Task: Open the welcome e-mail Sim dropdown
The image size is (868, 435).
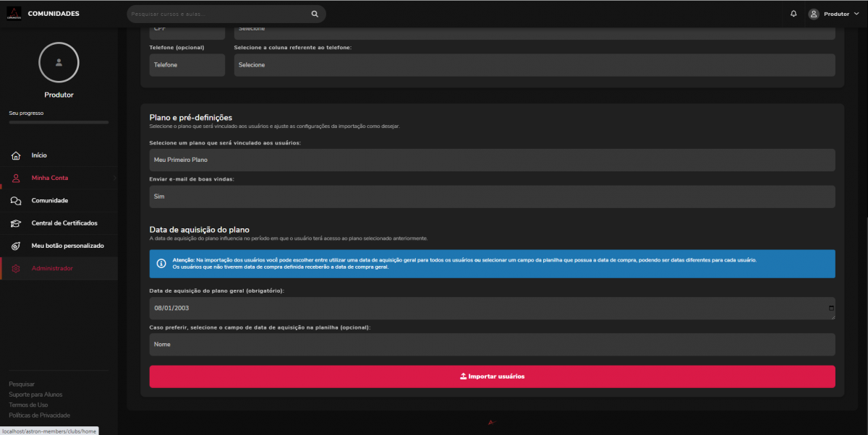Action: [492, 196]
